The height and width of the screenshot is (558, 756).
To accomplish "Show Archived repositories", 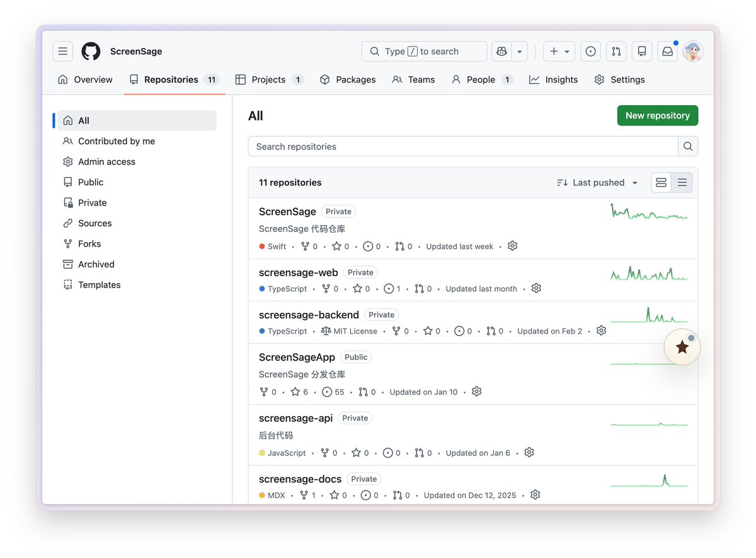I will click(x=137, y=264).
